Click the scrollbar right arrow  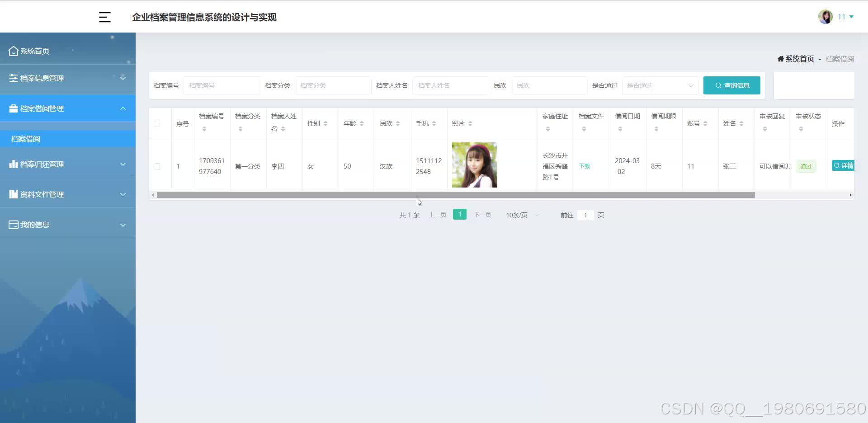(x=850, y=195)
